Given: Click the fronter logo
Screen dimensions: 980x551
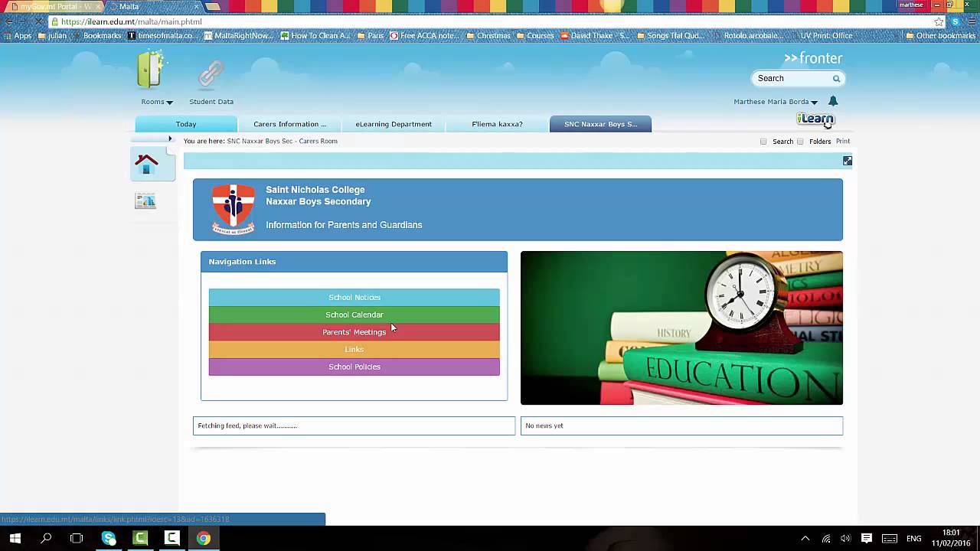Looking at the screenshot, I should (x=812, y=58).
